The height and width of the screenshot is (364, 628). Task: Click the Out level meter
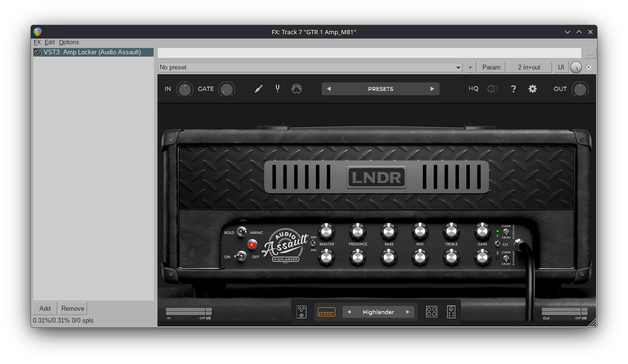(565, 311)
